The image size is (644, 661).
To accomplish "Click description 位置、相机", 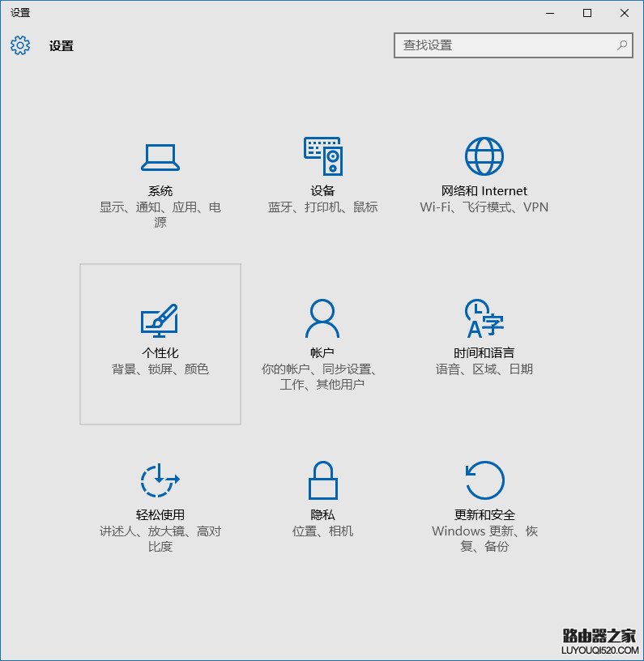I will tap(323, 531).
